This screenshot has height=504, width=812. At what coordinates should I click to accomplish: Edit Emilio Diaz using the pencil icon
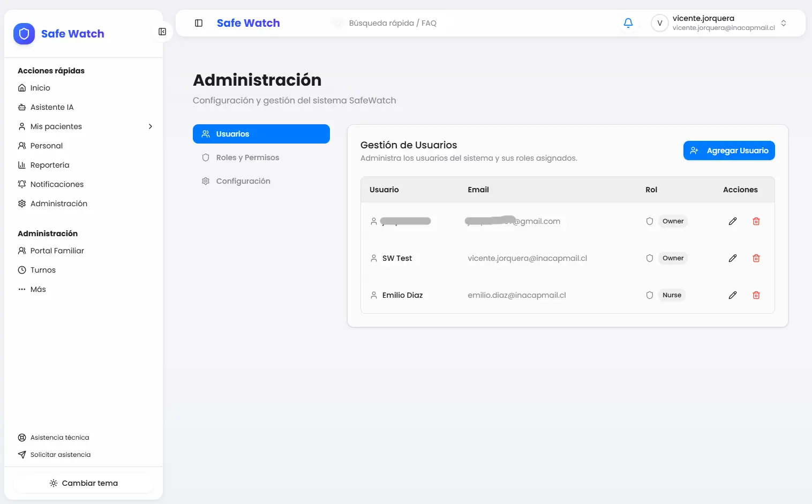coord(732,295)
